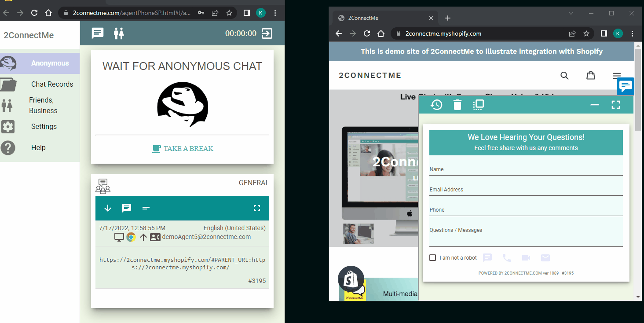Click the Settings gear icon in sidebar

8,127
